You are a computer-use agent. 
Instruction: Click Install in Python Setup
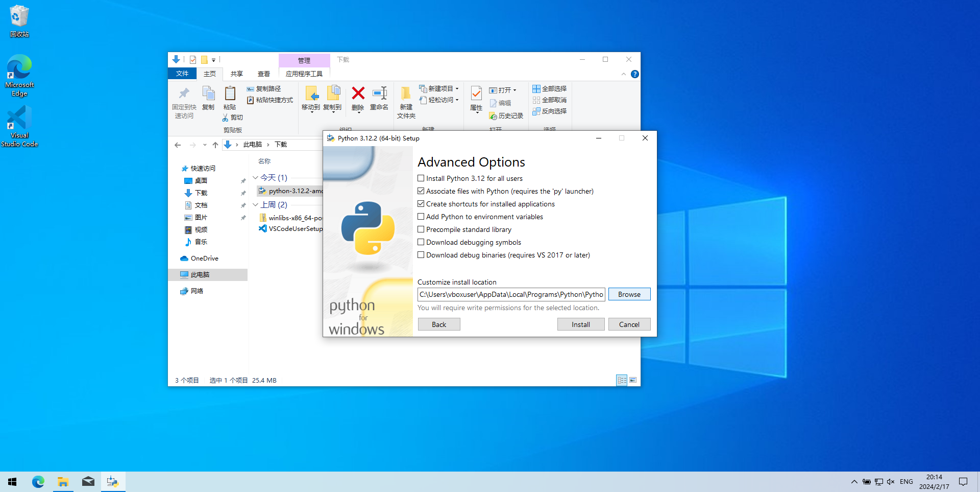coord(581,324)
